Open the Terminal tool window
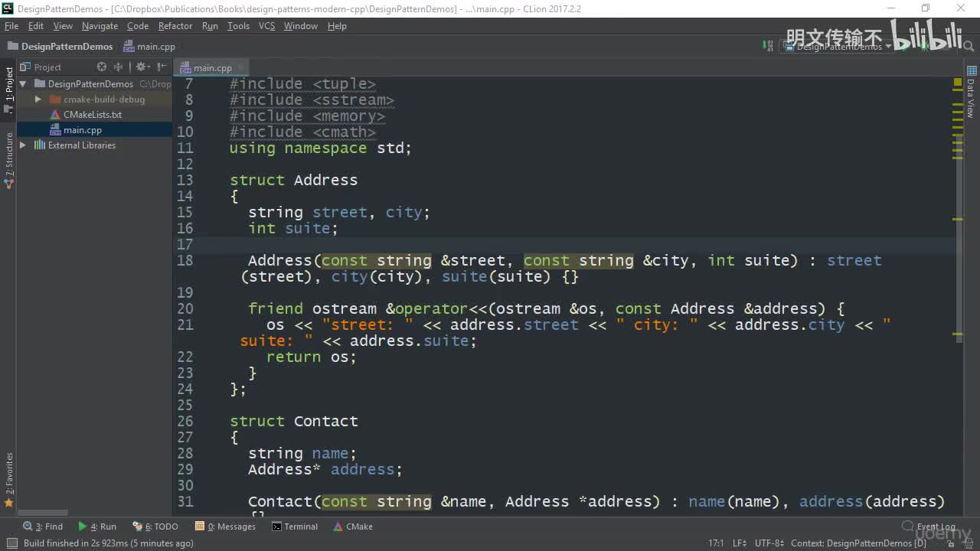 point(294,527)
